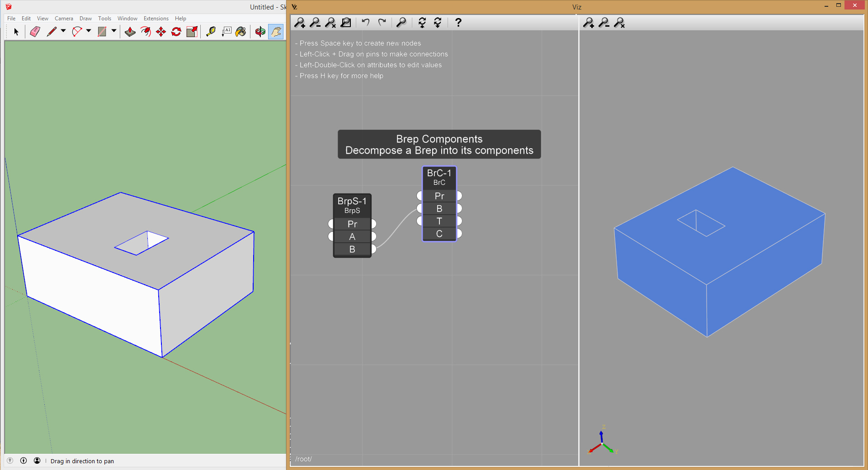This screenshot has width=868, height=470.
Task: Open the Extensions menu
Action: pyautogui.click(x=156, y=19)
